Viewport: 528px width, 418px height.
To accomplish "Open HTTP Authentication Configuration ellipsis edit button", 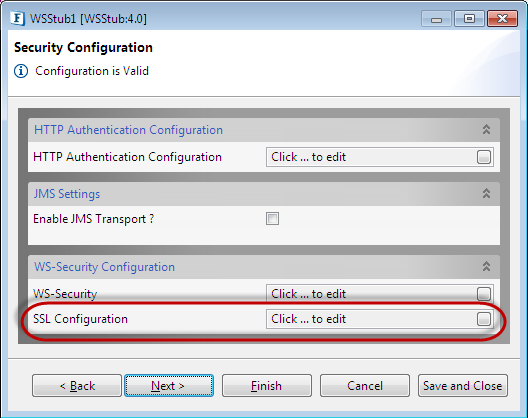I will click(x=484, y=157).
